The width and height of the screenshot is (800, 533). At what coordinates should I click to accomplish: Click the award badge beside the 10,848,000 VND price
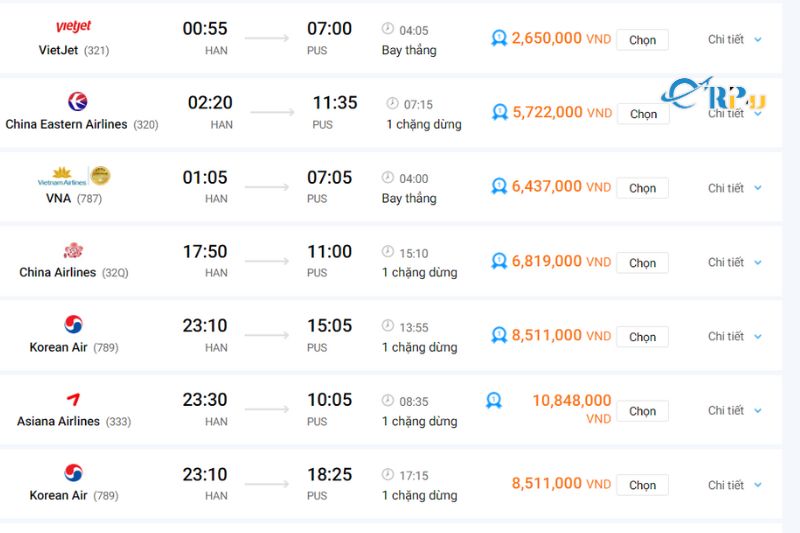493,400
